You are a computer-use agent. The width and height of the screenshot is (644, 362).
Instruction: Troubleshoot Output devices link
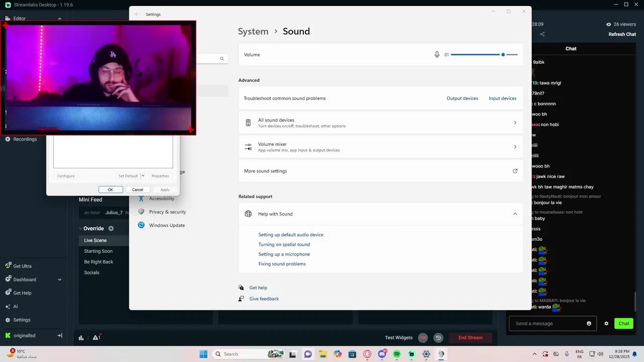(462, 99)
